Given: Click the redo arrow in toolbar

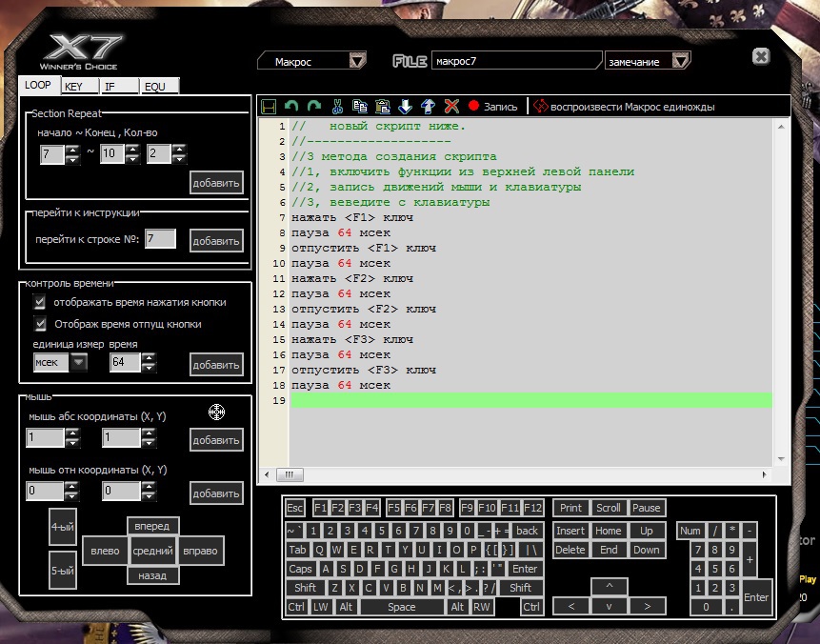Looking at the screenshot, I should (314, 107).
